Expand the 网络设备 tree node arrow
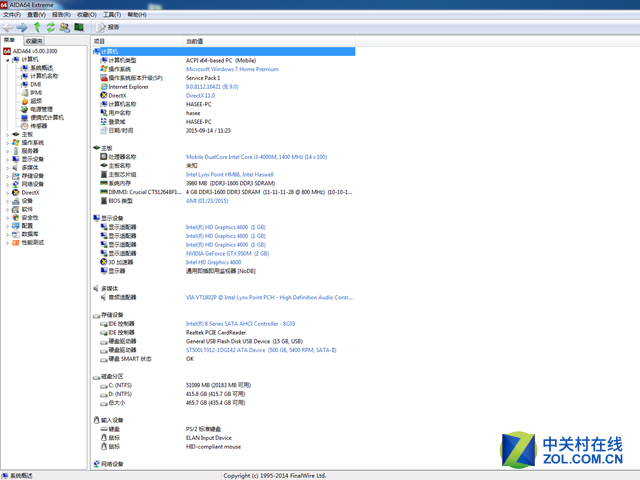The height and width of the screenshot is (480, 640). tap(7, 184)
